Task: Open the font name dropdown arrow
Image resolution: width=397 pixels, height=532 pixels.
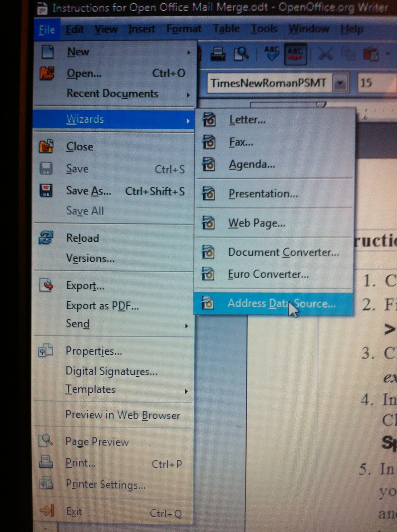Action: (340, 83)
